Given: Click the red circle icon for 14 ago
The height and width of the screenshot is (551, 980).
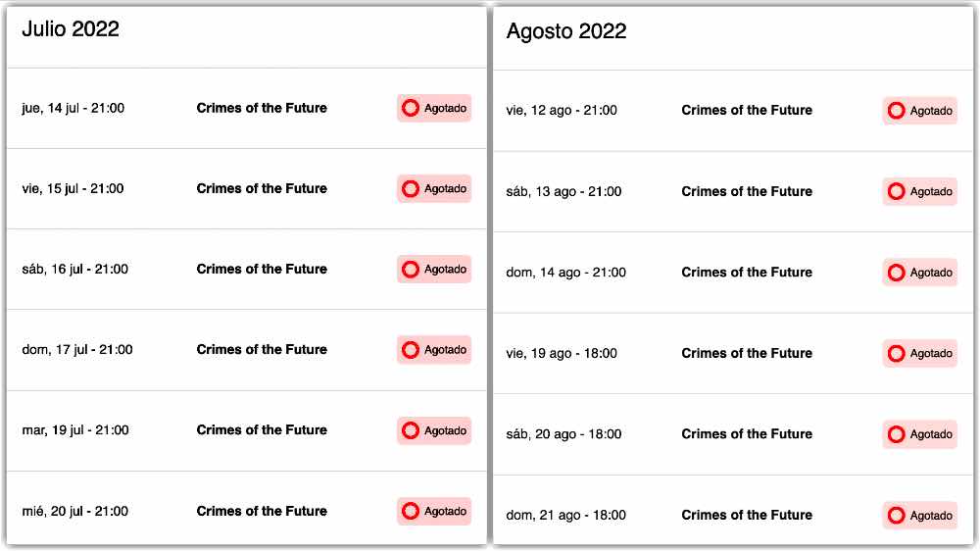Looking at the screenshot, I should point(897,273).
